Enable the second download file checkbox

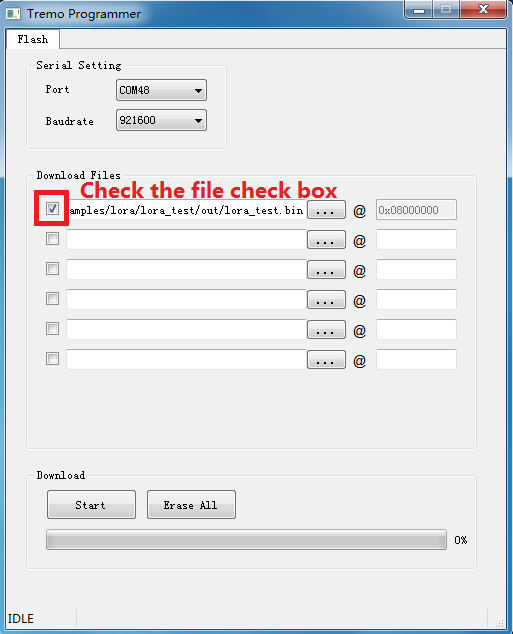52,239
